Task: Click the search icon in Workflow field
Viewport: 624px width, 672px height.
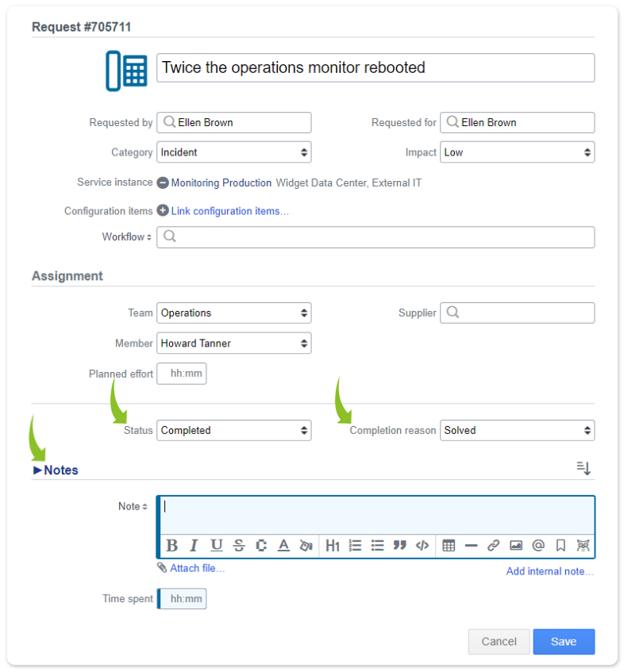Action: [x=170, y=236]
